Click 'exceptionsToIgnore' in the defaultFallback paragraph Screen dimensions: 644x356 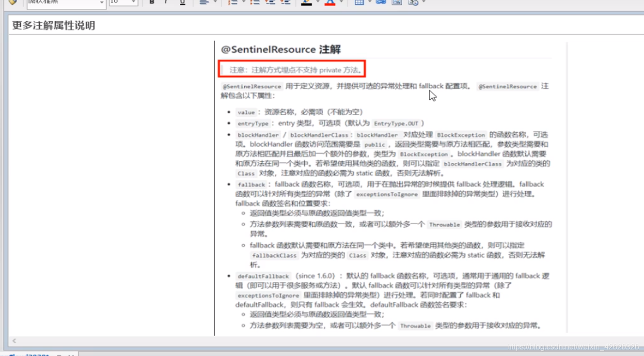coord(268,295)
